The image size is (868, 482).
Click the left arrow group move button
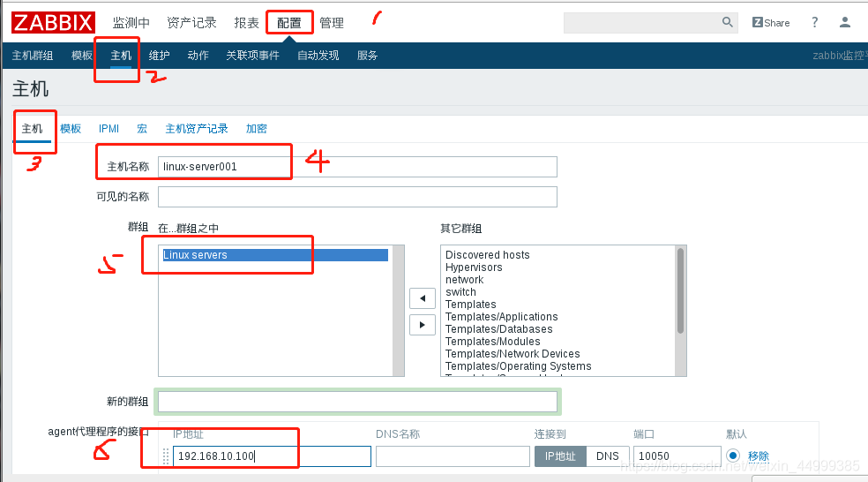coord(423,298)
